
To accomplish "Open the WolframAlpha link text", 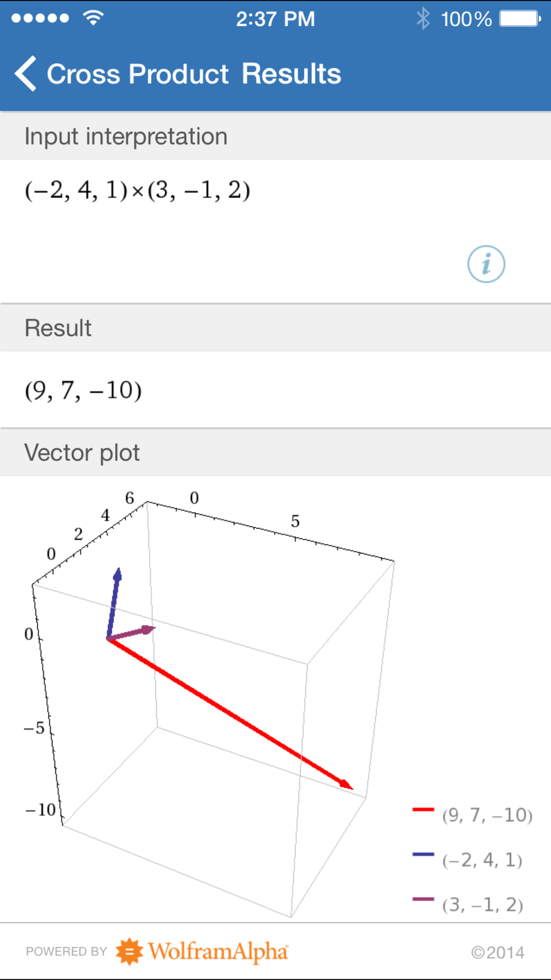I will pyautogui.click(x=218, y=951).
